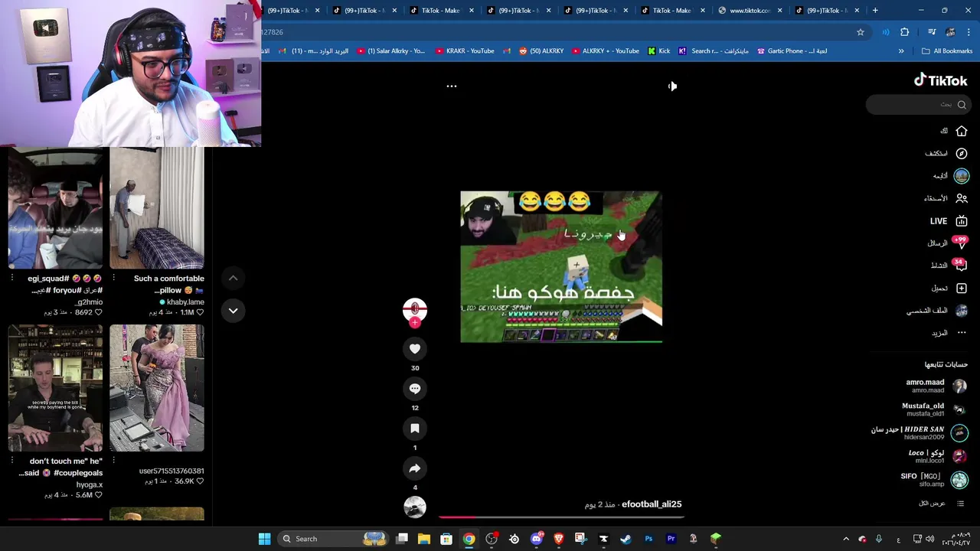The height and width of the screenshot is (551, 980).
Task: Click the TikTok logo
Action: pos(940,80)
